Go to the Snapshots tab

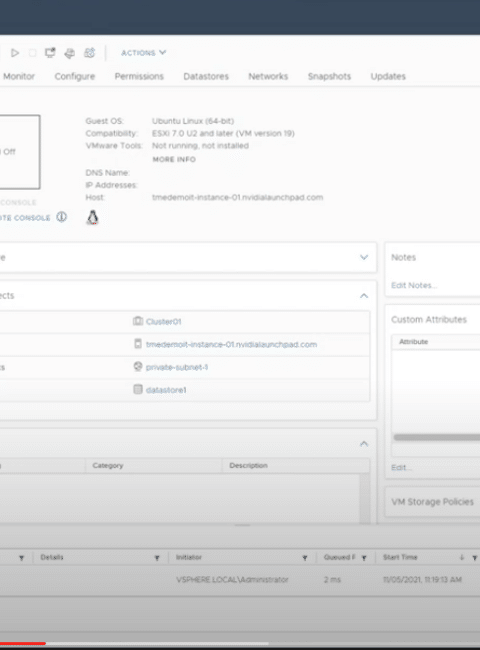(x=329, y=76)
